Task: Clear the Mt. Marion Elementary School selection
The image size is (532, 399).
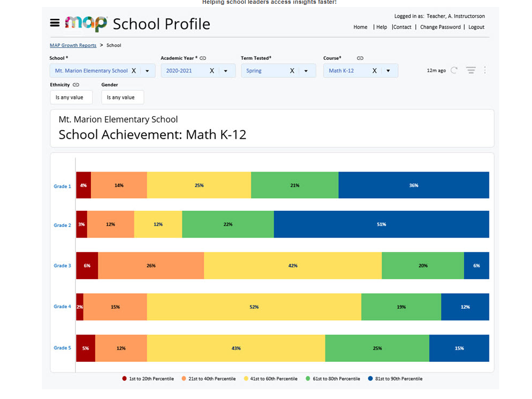Action: click(x=134, y=70)
